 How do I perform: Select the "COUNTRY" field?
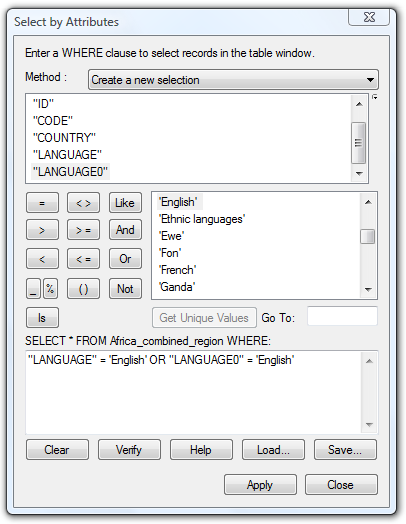(x=64, y=138)
